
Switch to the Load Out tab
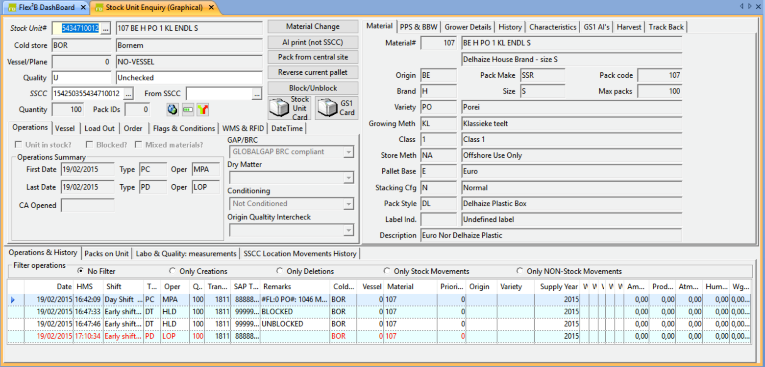click(100, 128)
